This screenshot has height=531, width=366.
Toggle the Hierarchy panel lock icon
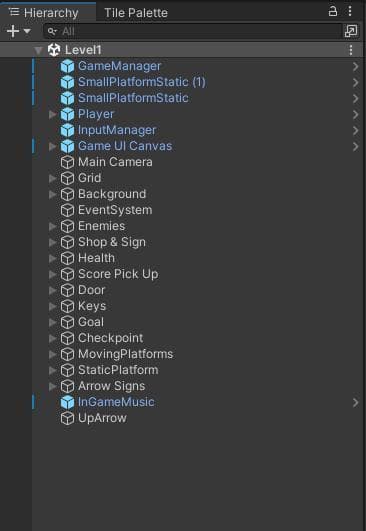tap(333, 11)
